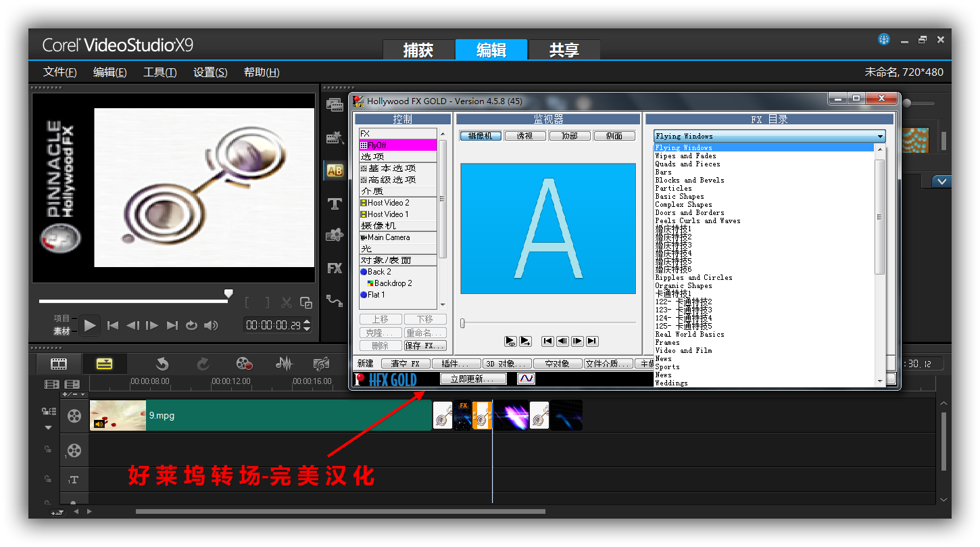Select the FX filter library icon
The width and height of the screenshot is (980, 547).
(335, 268)
